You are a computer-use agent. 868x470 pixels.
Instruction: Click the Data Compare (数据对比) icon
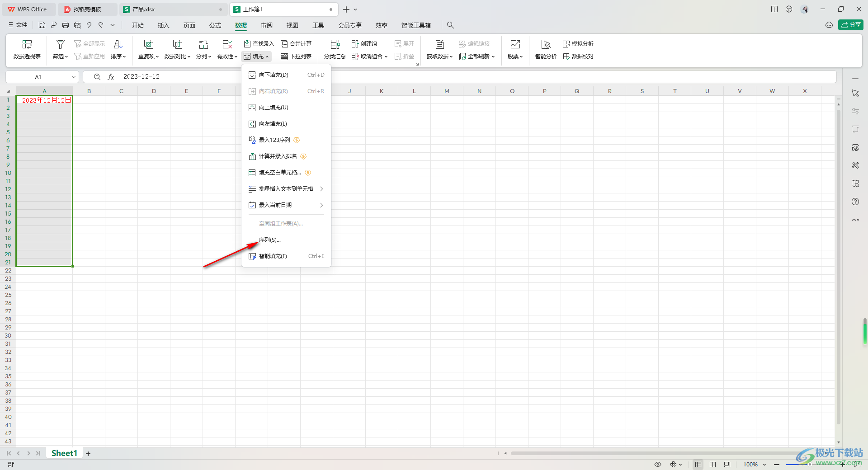coord(177,44)
